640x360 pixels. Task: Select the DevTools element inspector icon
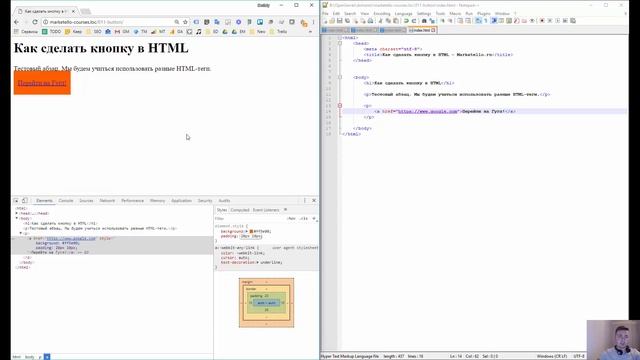16,200
